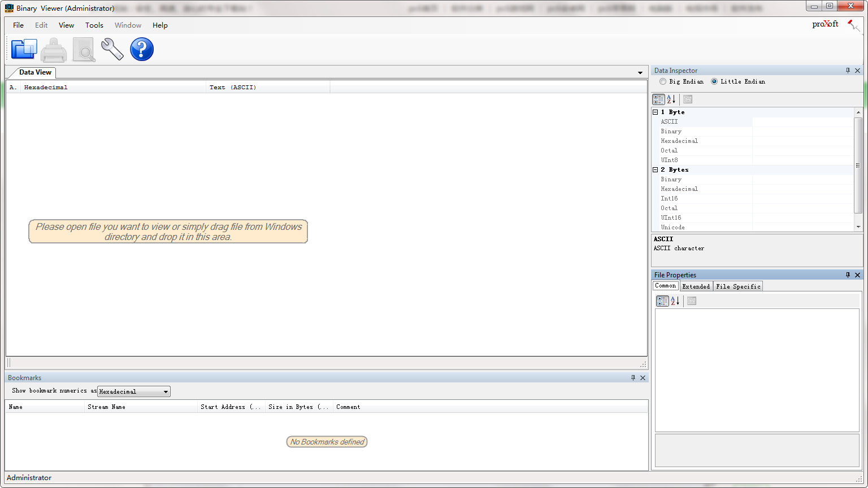This screenshot has height=488, width=868.
Task: Pin the File Properties panel
Action: [x=848, y=275]
